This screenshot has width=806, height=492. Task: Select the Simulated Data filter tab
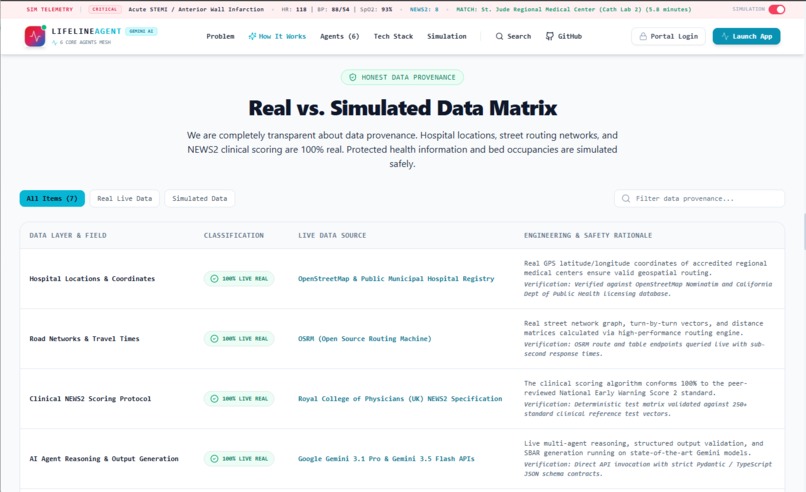[x=199, y=198]
